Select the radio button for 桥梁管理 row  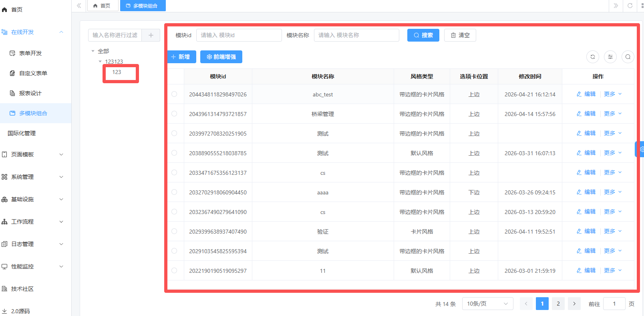tap(174, 114)
